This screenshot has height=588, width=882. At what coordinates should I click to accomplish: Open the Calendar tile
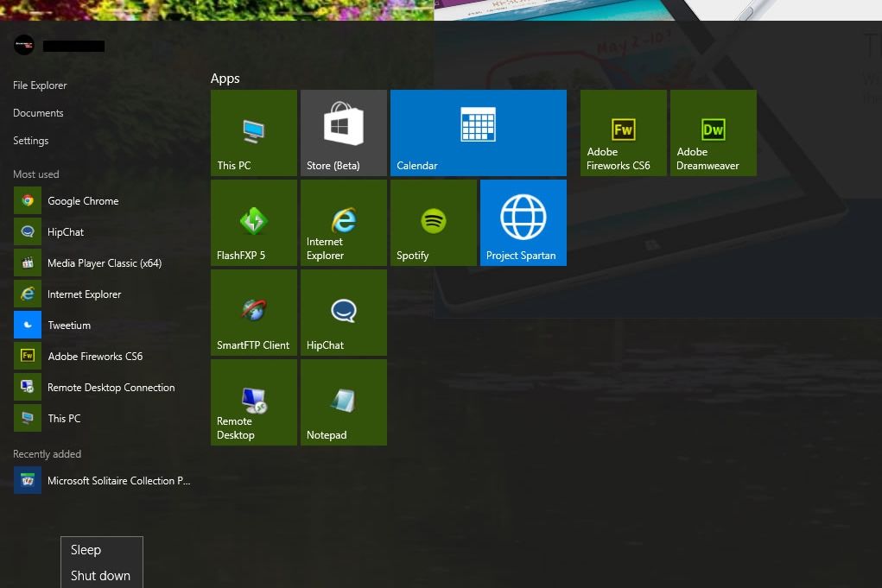pyautogui.click(x=478, y=133)
